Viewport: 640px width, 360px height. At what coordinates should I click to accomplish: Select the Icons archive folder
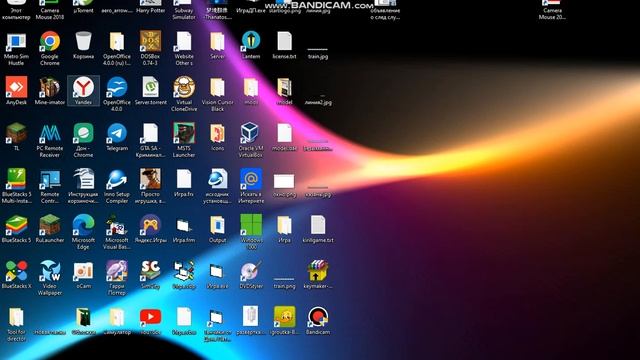pos(217,137)
